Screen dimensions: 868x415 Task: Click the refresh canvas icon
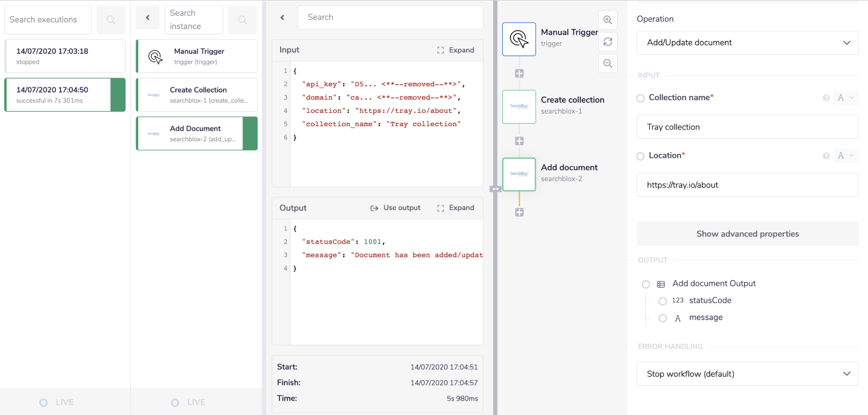(x=608, y=42)
